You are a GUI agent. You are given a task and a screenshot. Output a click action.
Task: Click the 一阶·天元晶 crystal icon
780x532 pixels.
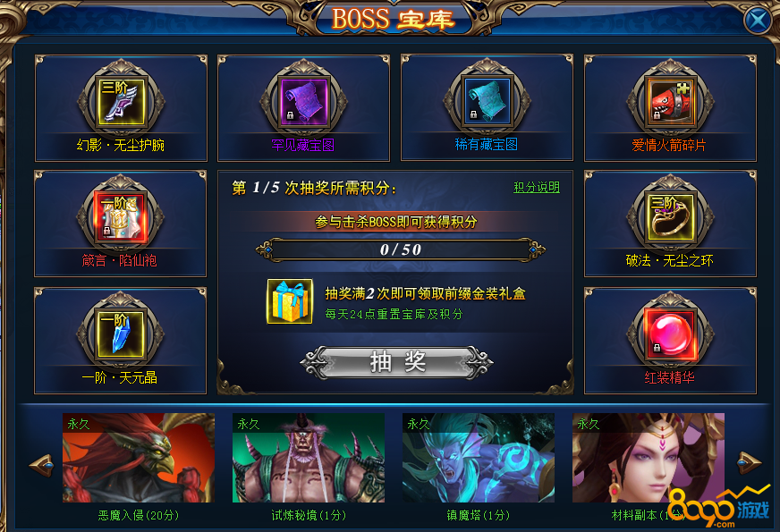click(122, 334)
